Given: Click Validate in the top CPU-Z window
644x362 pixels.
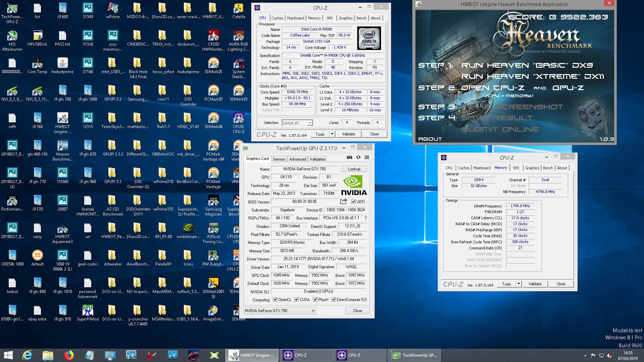Looking at the screenshot, I should click(x=348, y=134).
